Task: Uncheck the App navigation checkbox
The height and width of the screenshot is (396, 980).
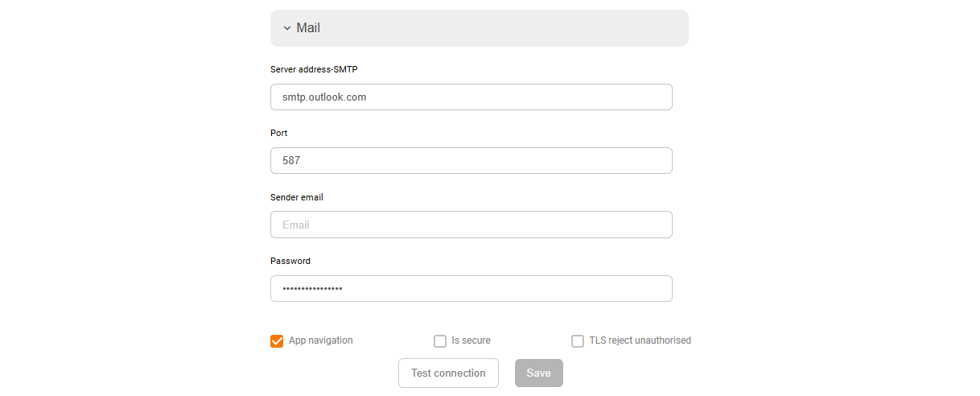Action: 277,341
